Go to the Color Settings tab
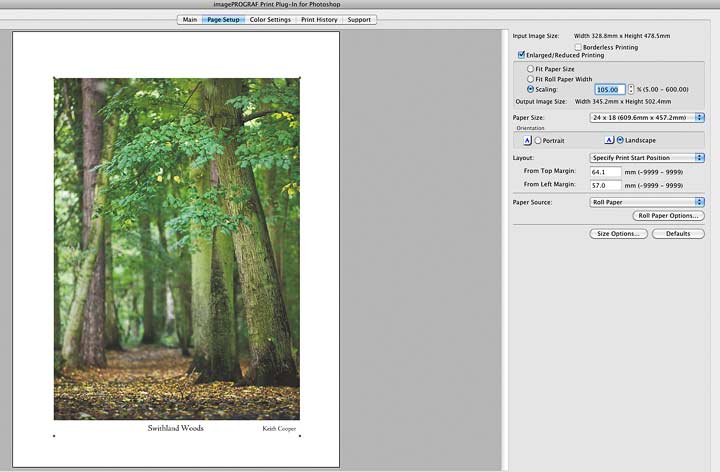The width and height of the screenshot is (720, 472). point(270,20)
